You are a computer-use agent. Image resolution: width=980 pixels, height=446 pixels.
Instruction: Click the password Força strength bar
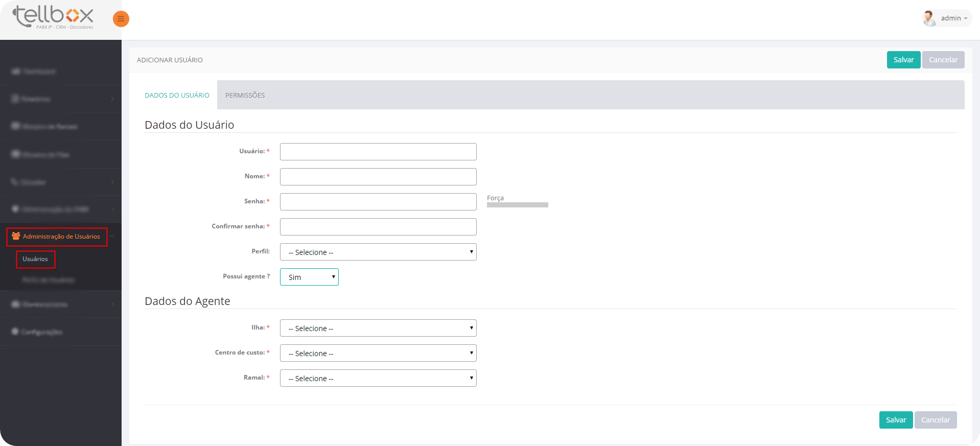click(517, 205)
